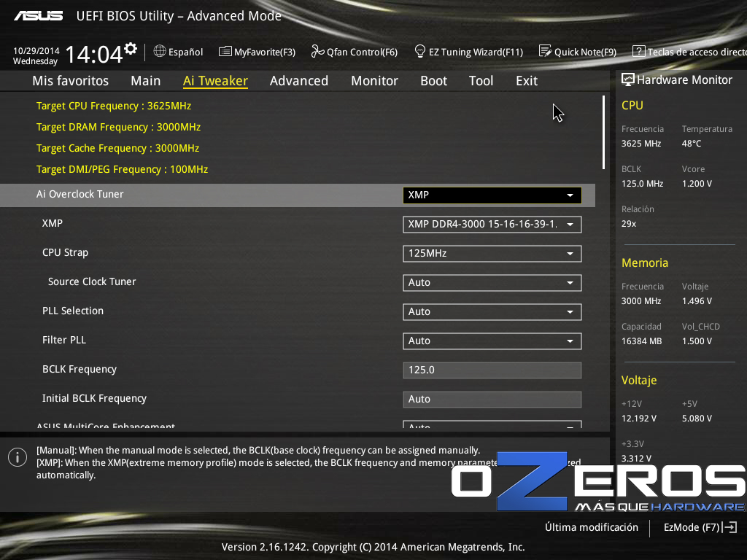Switch to EzMode (F7)
The height and width of the screenshot is (560, 747).
pyautogui.click(x=700, y=527)
